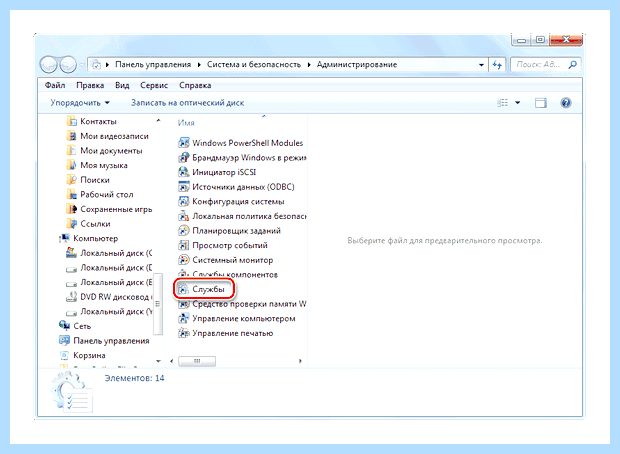Open the recent pages dropdown by navigation arrows
This screenshot has height=454, width=620.
tap(82, 64)
